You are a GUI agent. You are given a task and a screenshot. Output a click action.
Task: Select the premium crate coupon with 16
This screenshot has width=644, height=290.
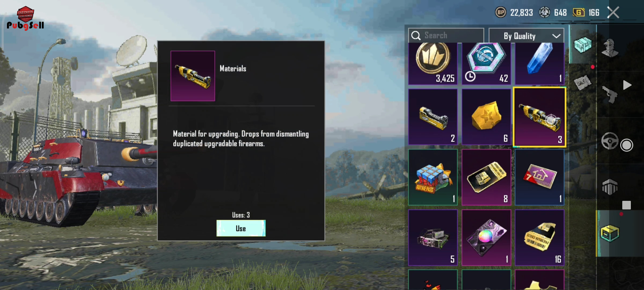point(539,238)
